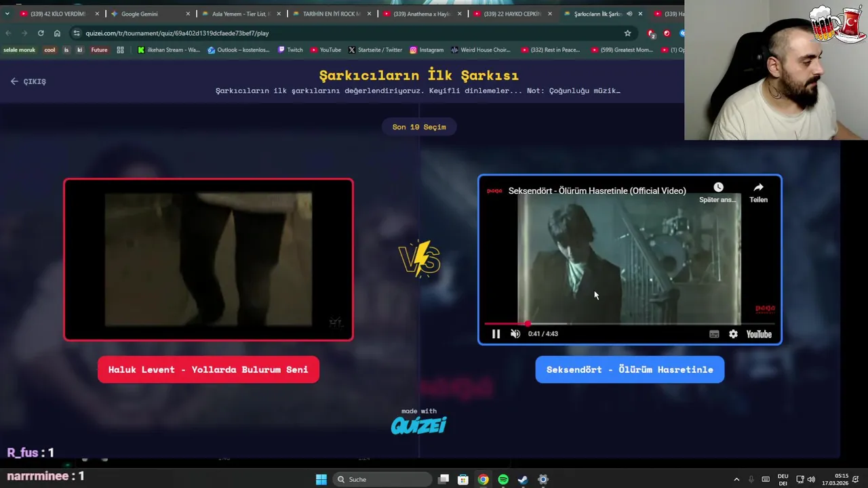Choose Seksendört - Ölürüm Hasretinle
Image resolution: width=868 pixels, height=488 pixels.
(629, 369)
